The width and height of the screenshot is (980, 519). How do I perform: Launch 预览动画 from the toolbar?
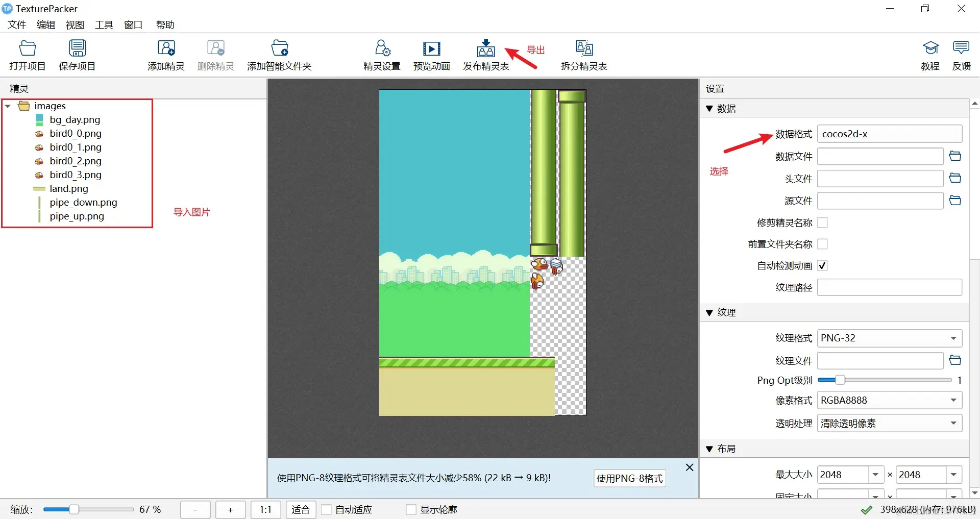coord(431,48)
